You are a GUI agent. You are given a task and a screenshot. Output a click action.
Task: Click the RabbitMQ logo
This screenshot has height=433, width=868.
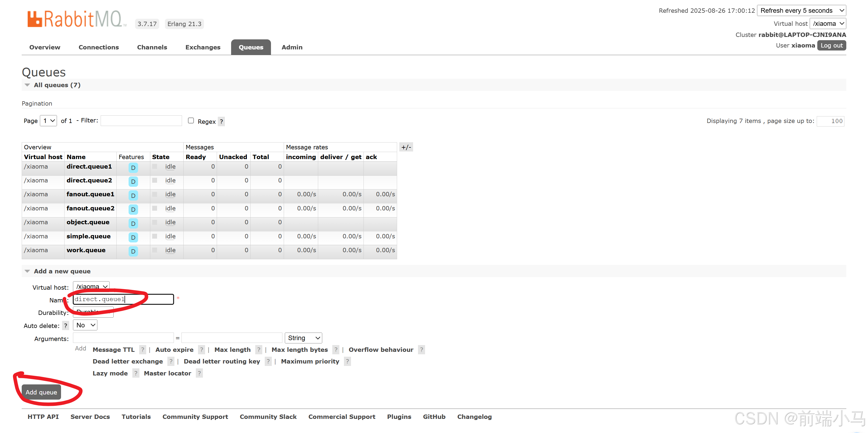(76, 19)
